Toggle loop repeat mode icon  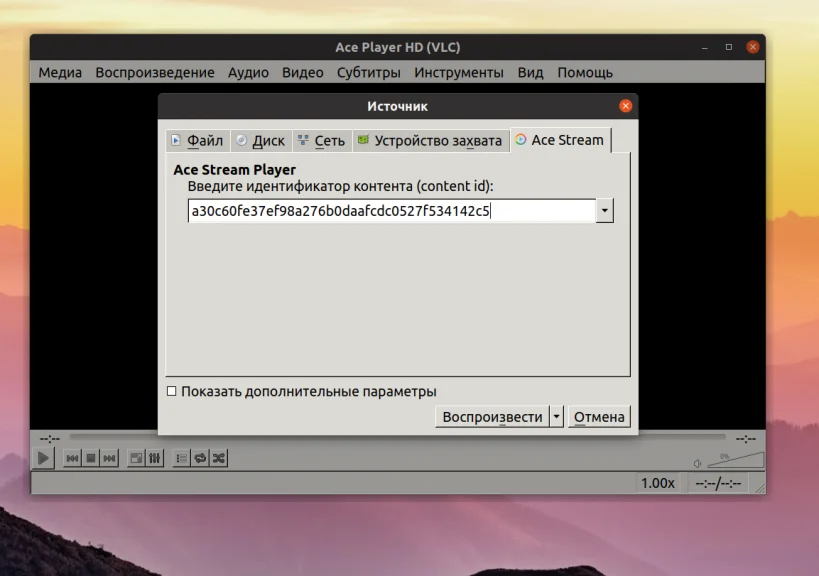click(200, 459)
